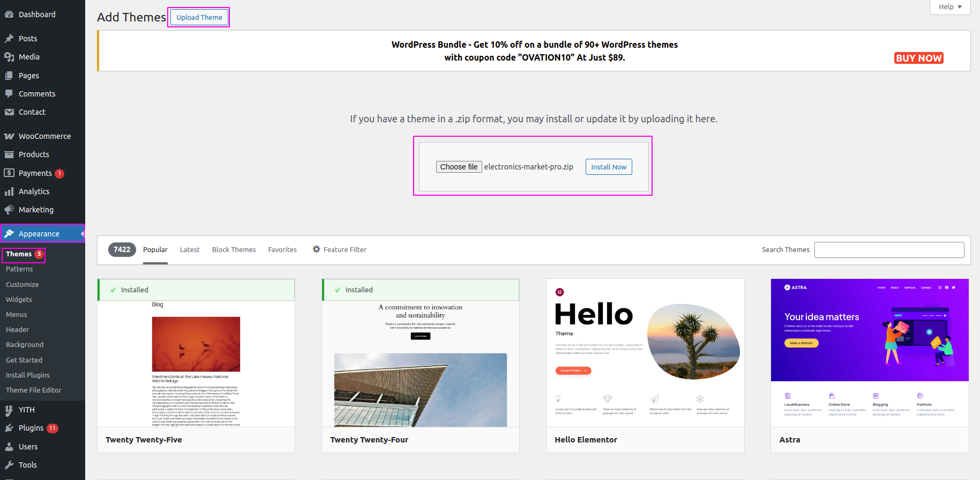This screenshot has width=980, height=480.
Task: Open the Widgets submenu item
Action: point(19,300)
